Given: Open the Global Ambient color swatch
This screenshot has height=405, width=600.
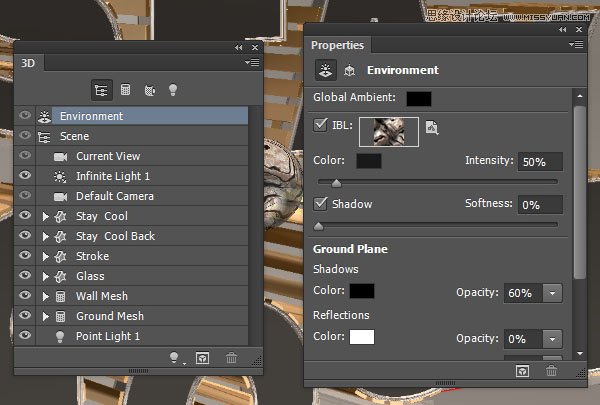Looking at the screenshot, I should point(418,98).
